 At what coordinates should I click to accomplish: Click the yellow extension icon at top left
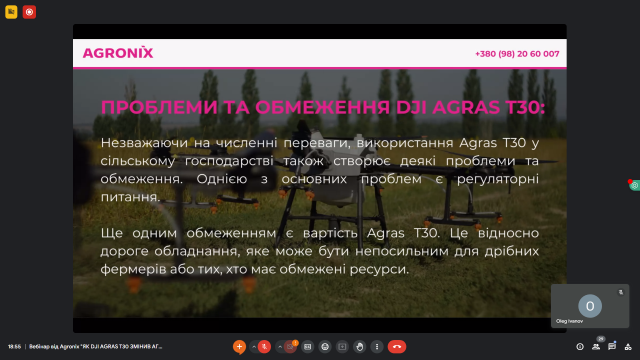pos(11,12)
